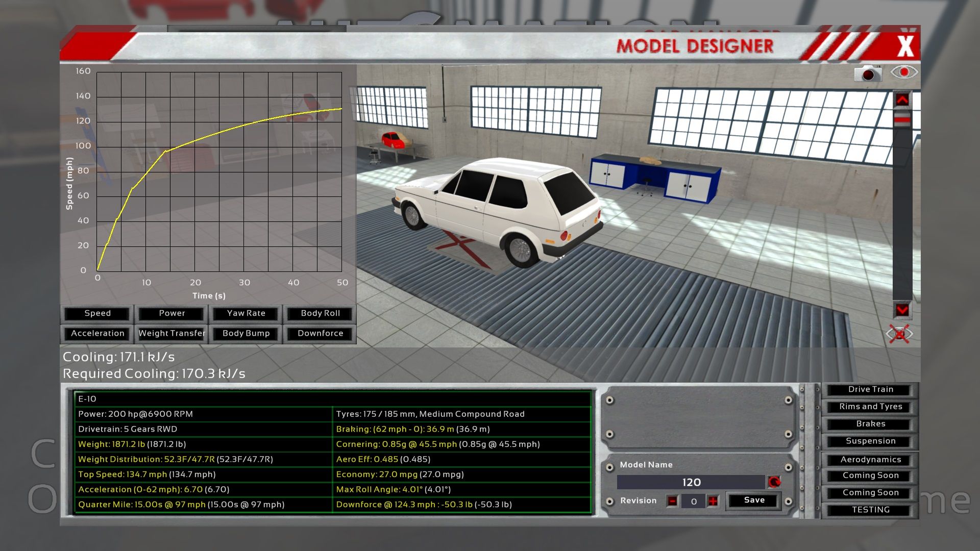Viewport: 980px width, 551px height.
Task: Increase revision with the plus button
Action: (x=713, y=501)
